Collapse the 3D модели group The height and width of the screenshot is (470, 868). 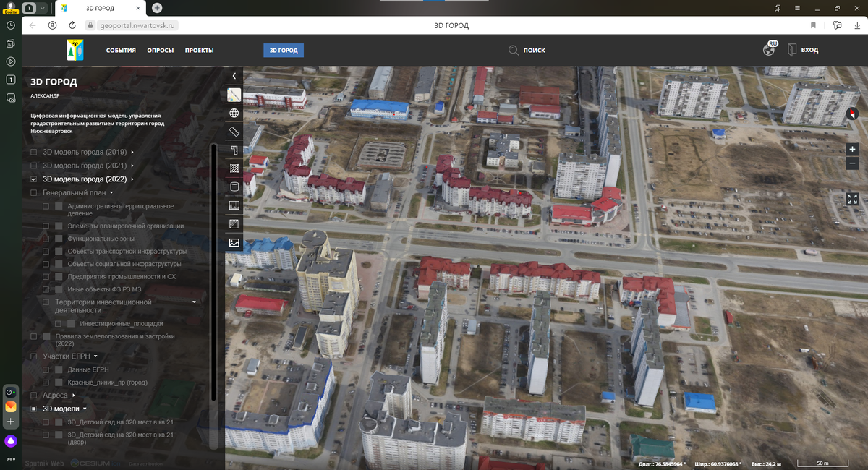coord(85,409)
